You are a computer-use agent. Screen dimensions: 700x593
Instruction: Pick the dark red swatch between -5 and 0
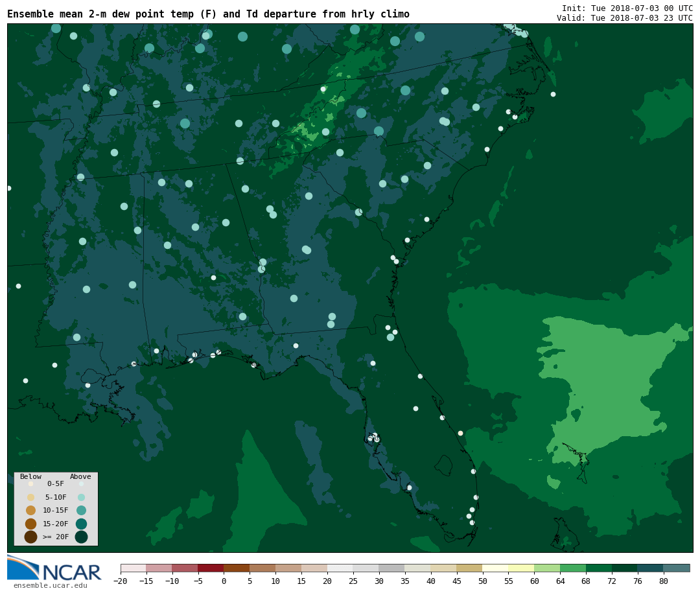click(x=211, y=568)
